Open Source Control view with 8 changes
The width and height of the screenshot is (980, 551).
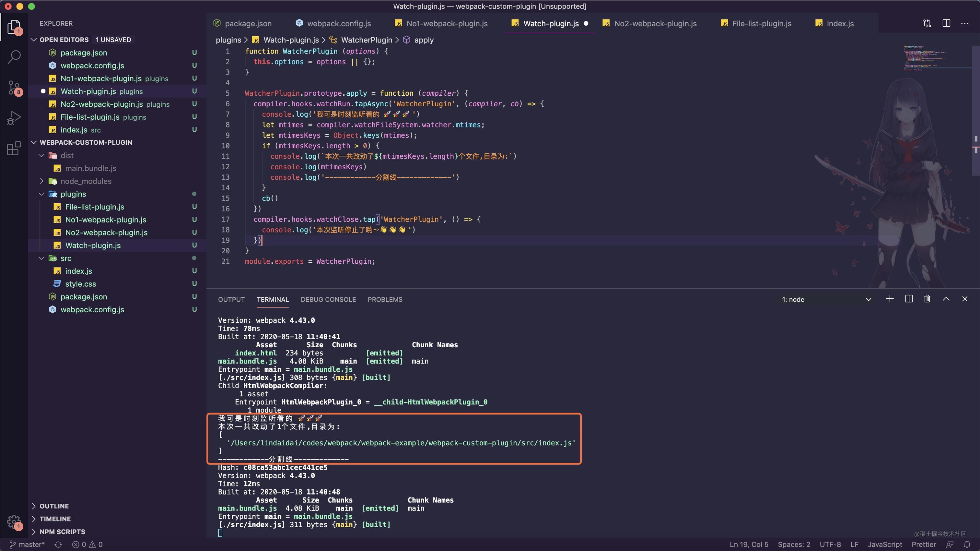pos(14,88)
